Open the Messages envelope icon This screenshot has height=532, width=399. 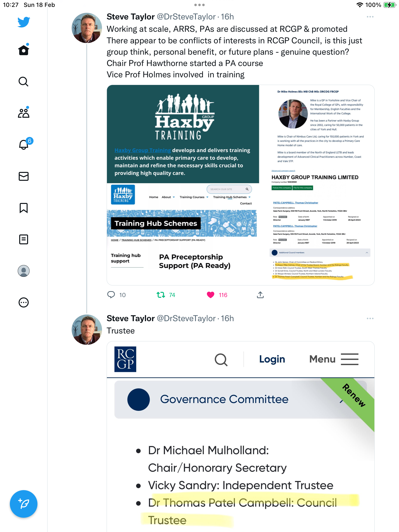(x=24, y=176)
